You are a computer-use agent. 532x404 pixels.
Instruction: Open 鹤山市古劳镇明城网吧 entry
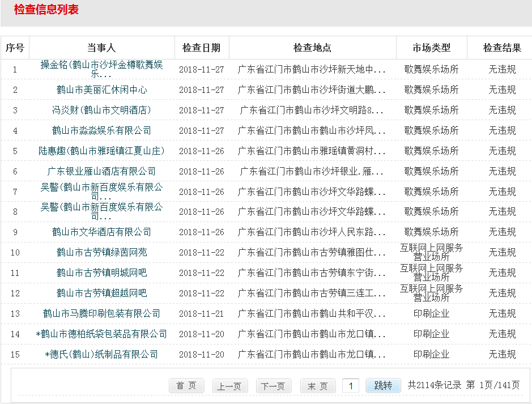click(101, 273)
